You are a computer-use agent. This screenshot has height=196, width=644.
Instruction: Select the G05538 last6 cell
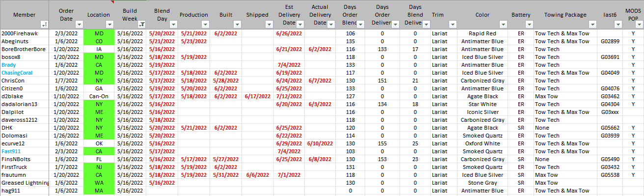pos(610,175)
